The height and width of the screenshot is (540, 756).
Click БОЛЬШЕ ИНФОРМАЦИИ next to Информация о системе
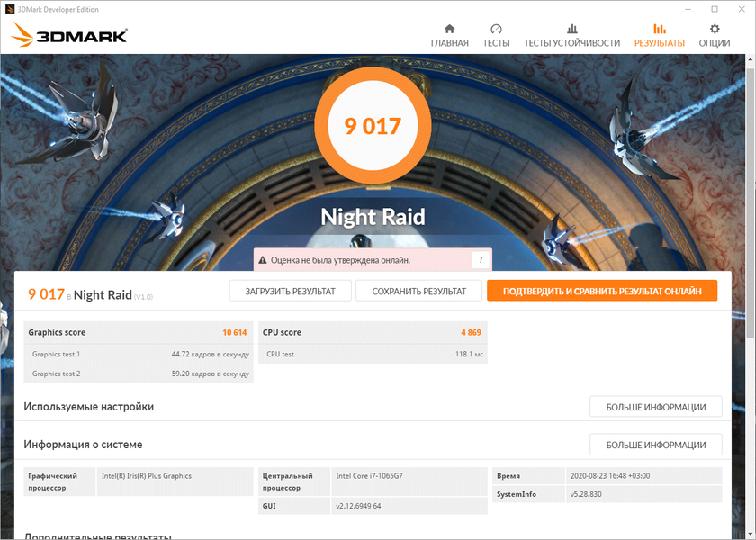point(656,445)
